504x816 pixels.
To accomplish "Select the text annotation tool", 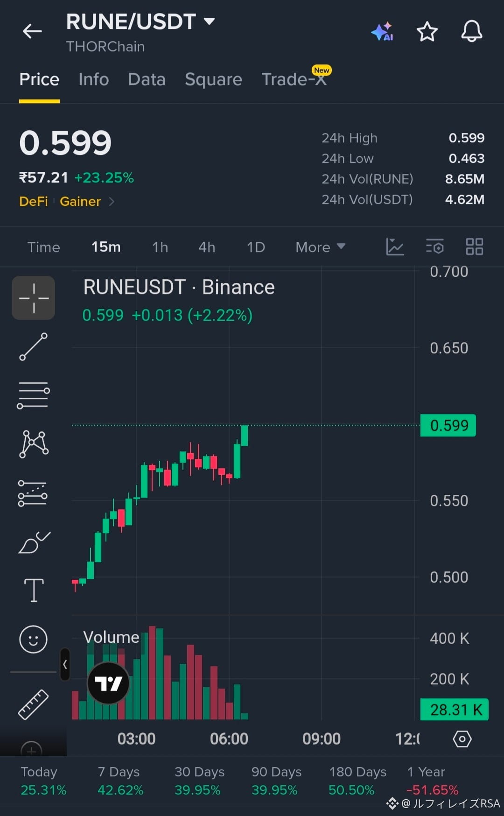I will [34, 591].
